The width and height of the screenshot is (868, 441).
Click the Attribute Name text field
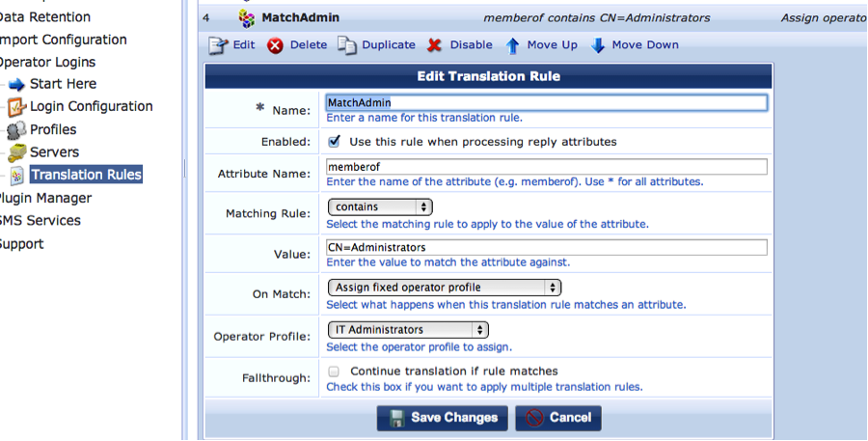tap(546, 167)
